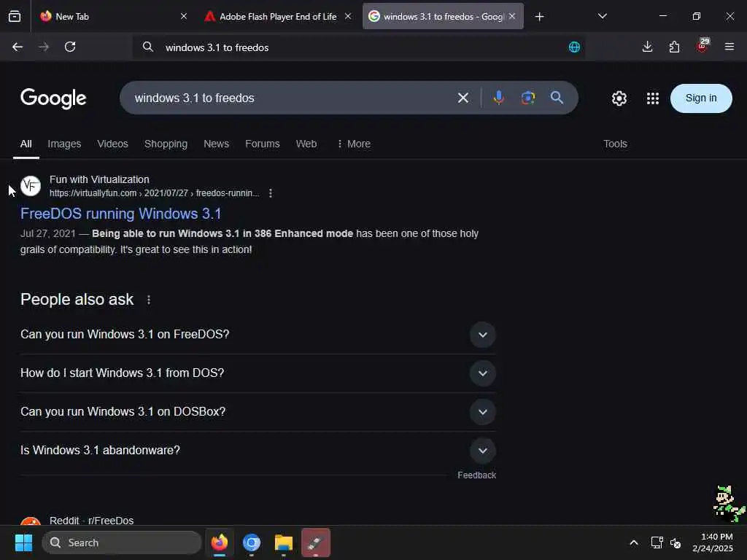The width and height of the screenshot is (747, 560).
Task: Open the clock and date flyout
Action: tap(713, 542)
